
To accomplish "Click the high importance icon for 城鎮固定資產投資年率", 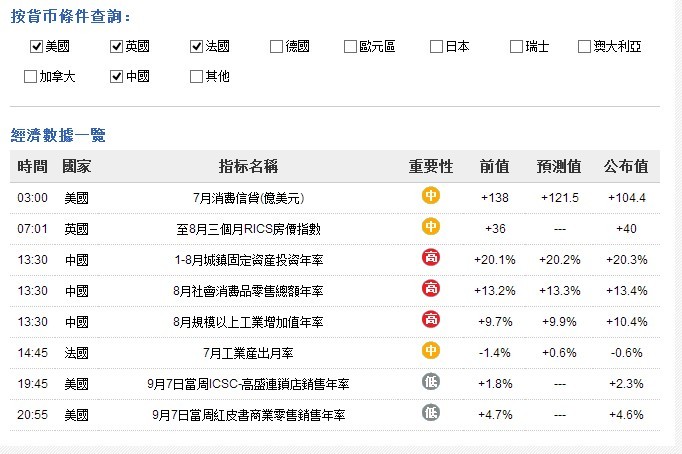I will point(431,259).
